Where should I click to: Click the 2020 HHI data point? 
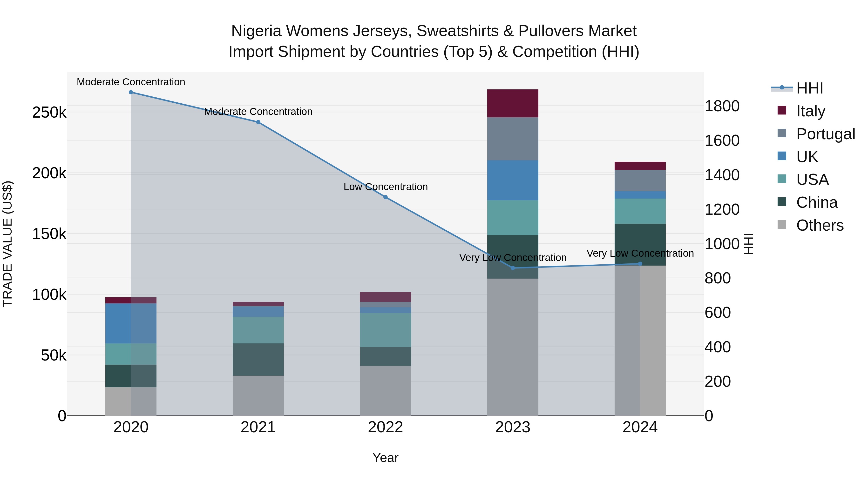pos(131,92)
